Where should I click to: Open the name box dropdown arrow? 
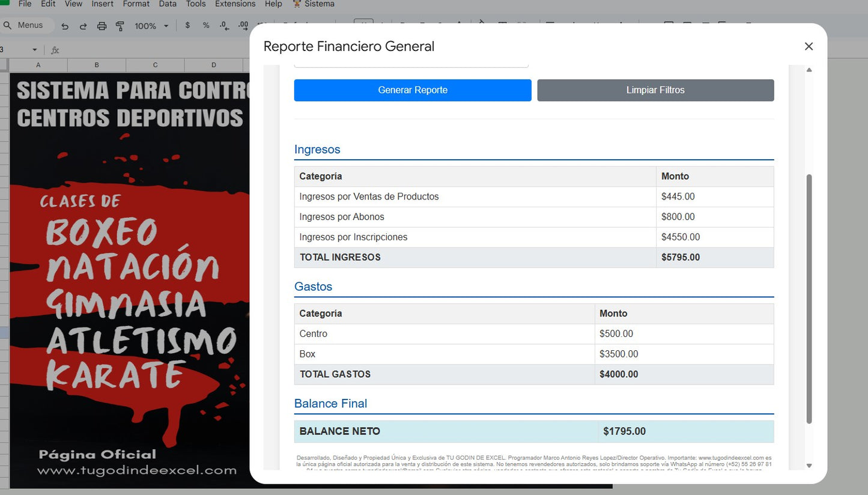point(34,50)
